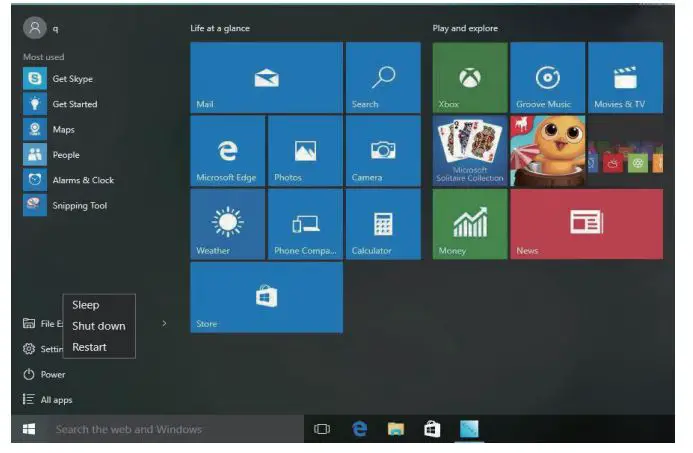Open the Photos tile
Viewport: 693px width, 453px height.
click(x=305, y=151)
